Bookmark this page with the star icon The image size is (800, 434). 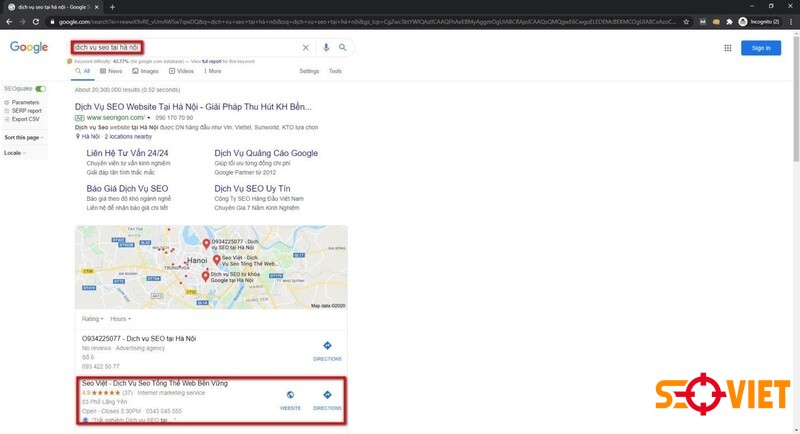point(686,22)
